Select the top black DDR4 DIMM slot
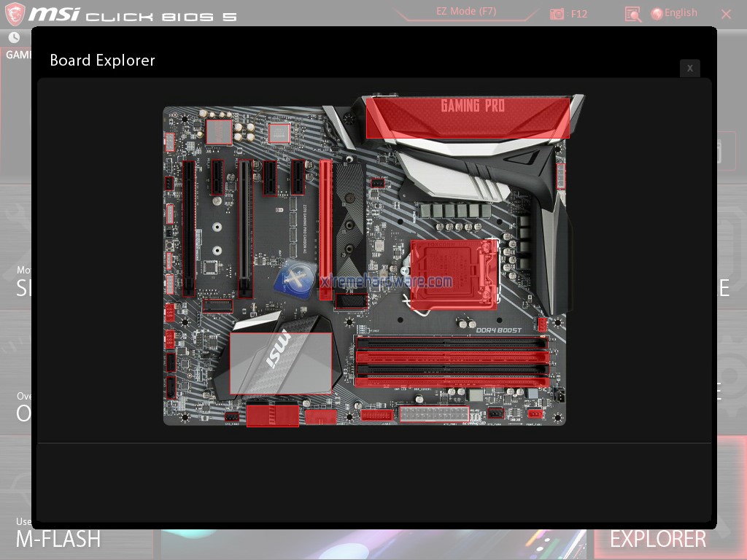The width and height of the screenshot is (747, 560). point(452,343)
